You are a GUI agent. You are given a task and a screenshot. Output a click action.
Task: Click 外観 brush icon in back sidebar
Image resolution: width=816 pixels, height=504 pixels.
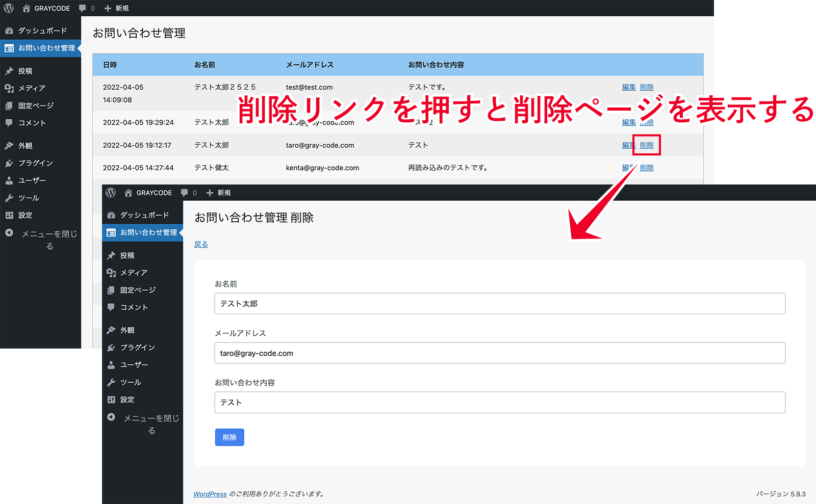coord(9,146)
